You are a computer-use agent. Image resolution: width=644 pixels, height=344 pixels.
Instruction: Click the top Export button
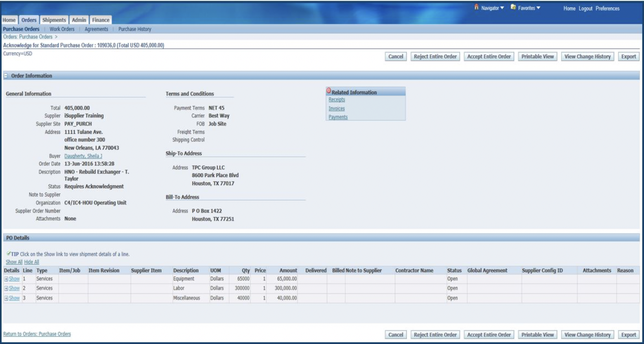pos(628,56)
